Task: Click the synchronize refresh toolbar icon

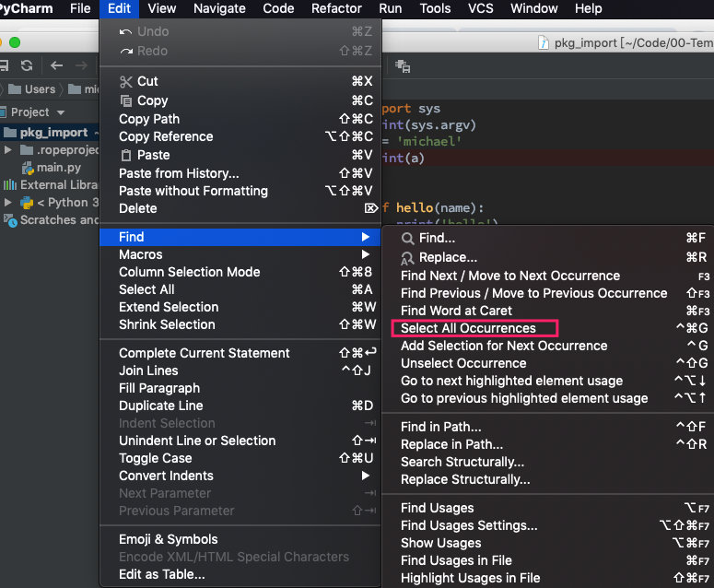Action: tap(27, 65)
